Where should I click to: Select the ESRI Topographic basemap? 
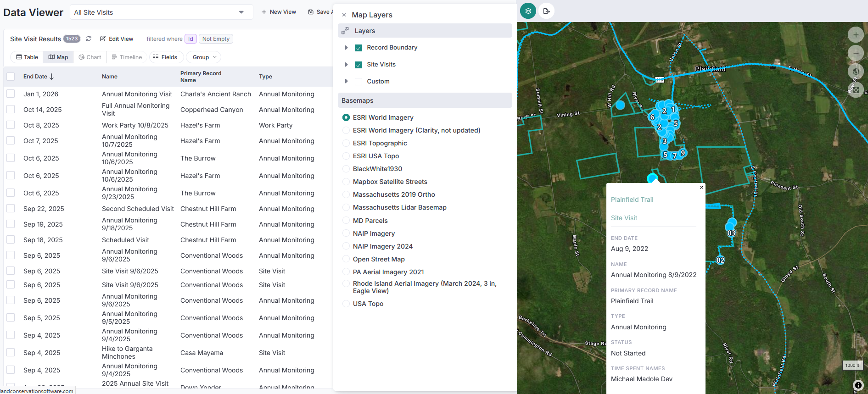[346, 143]
